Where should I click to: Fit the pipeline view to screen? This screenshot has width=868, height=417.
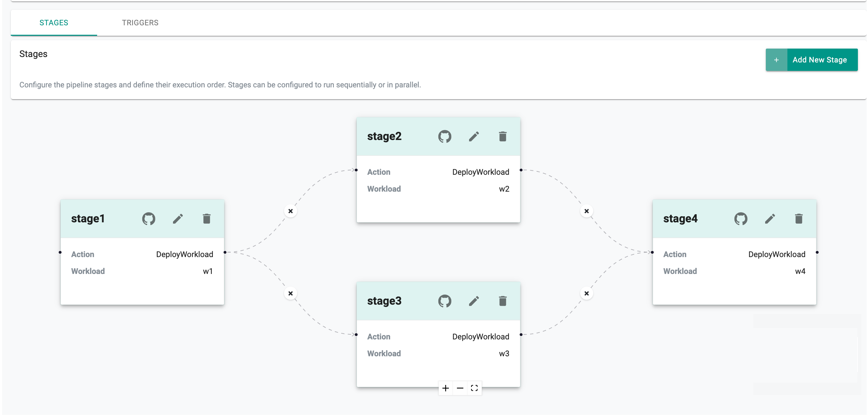(474, 388)
